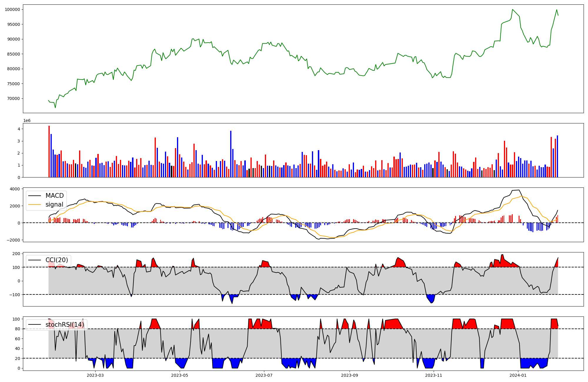Click the 100000 price axis tick label
The image size is (588, 382).
[x=12, y=9]
